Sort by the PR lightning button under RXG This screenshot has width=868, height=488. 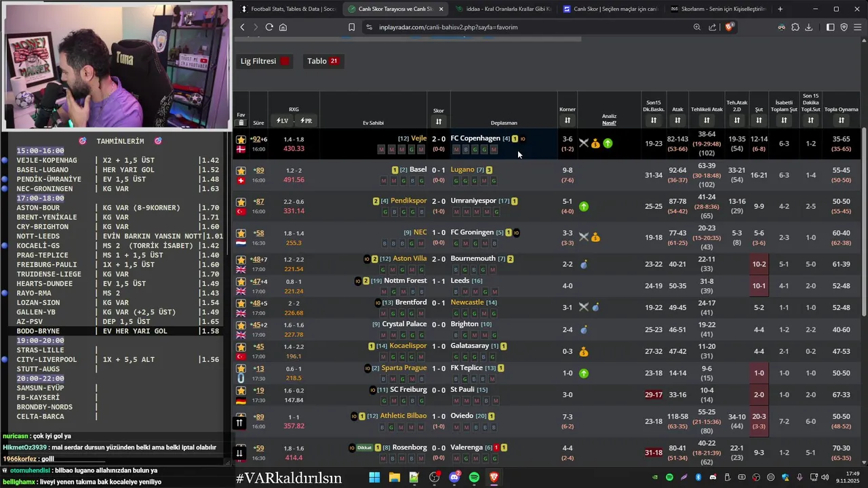click(x=306, y=121)
